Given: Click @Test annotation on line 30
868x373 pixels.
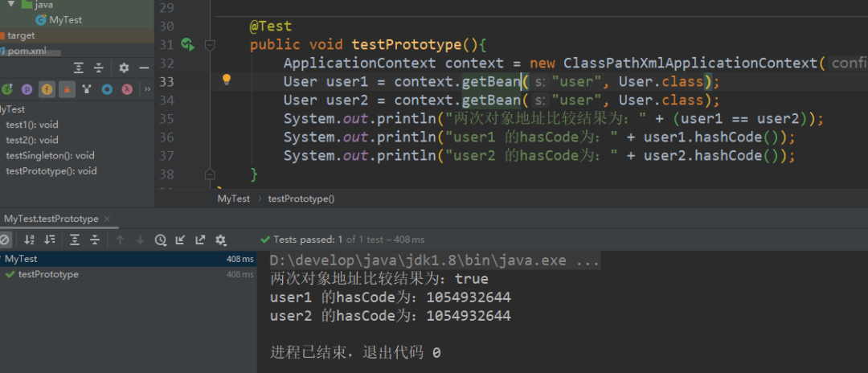Looking at the screenshot, I should 271,26.
